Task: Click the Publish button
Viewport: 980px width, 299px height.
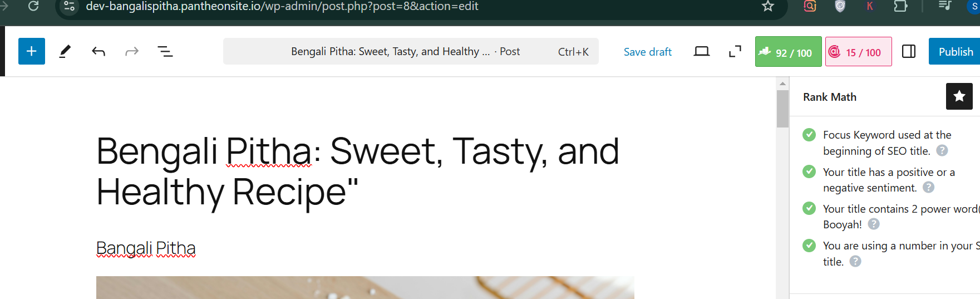Action: (956, 52)
